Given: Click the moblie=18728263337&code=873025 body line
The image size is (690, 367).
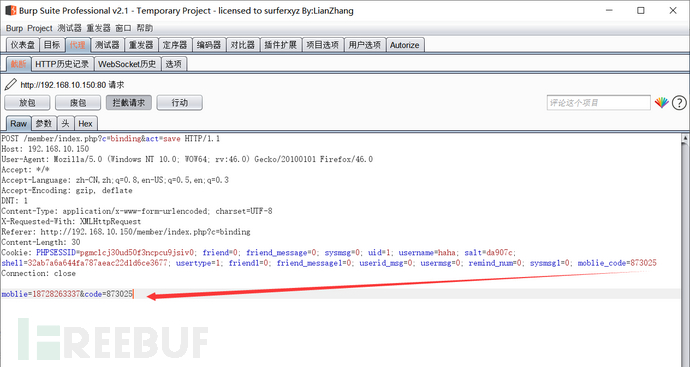Looking at the screenshot, I should pyautogui.click(x=67, y=294).
